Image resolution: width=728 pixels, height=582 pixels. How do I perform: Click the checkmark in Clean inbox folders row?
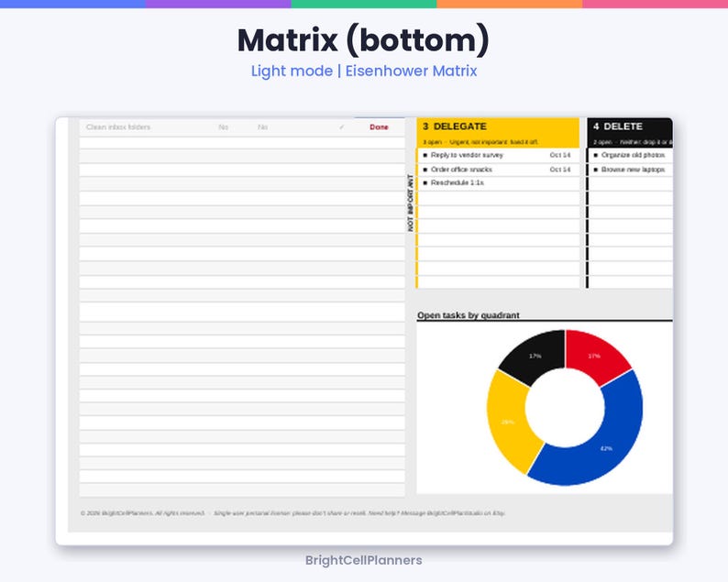click(x=342, y=127)
